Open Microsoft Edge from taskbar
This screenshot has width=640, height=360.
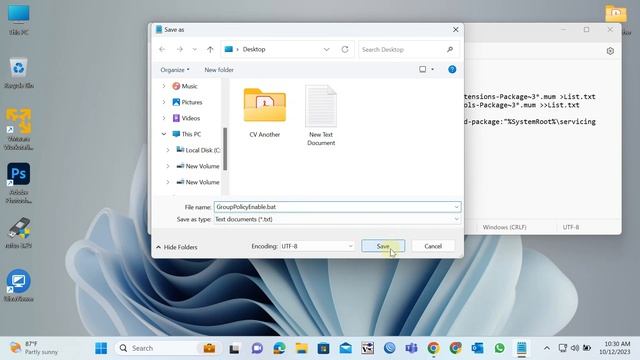click(x=279, y=348)
